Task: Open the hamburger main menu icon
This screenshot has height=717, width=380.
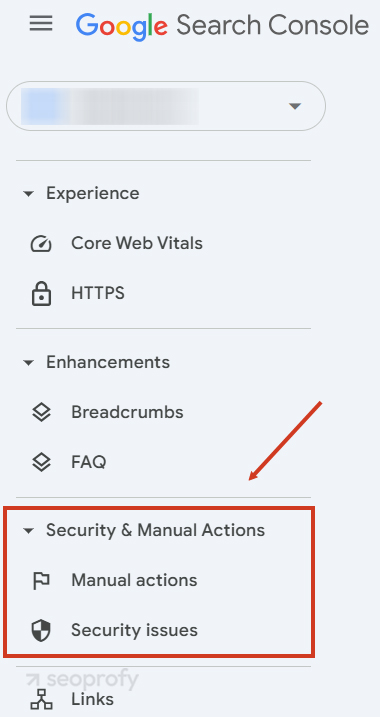Action: [41, 23]
